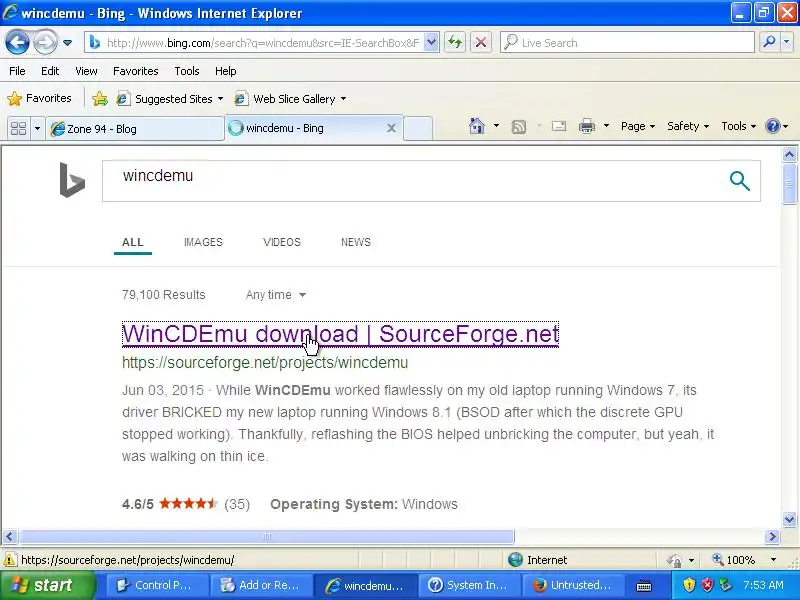Image resolution: width=800 pixels, height=600 pixels.
Task: Click the Live Search input box
Action: click(x=627, y=43)
